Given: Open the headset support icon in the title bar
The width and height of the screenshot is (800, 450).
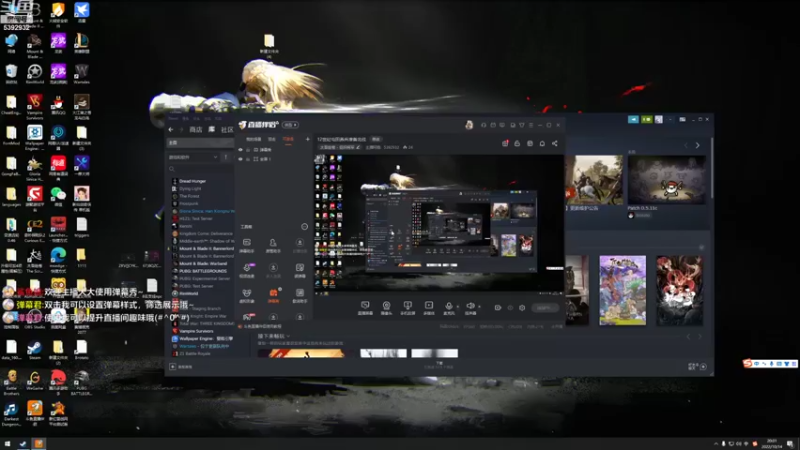Looking at the screenshot, I should tap(484, 125).
